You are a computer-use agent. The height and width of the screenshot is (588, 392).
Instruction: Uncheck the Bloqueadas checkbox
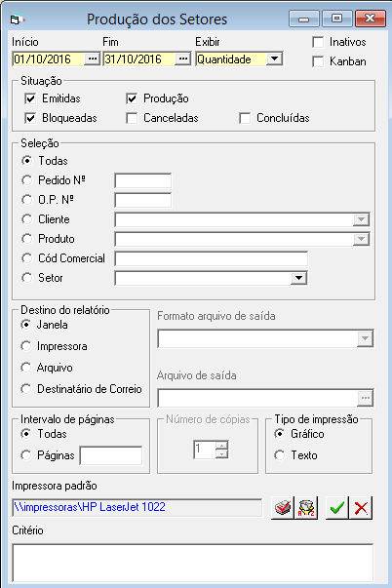click(30, 118)
